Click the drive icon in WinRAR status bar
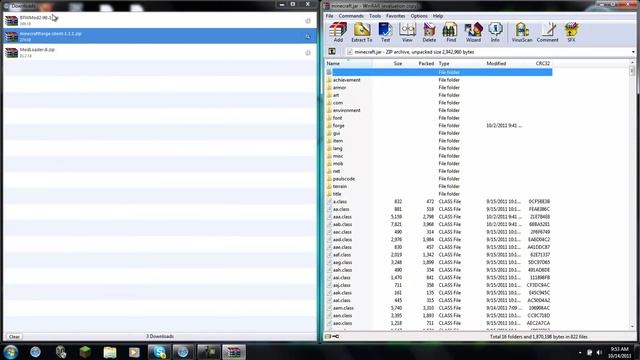The width and height of the screenshot is (640, 360). tap(328, 336)
